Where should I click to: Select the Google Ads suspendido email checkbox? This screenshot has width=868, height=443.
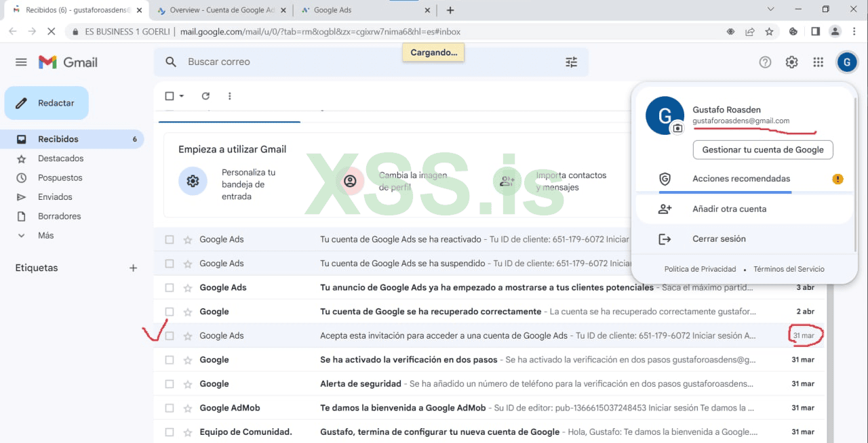coord(170,263)
